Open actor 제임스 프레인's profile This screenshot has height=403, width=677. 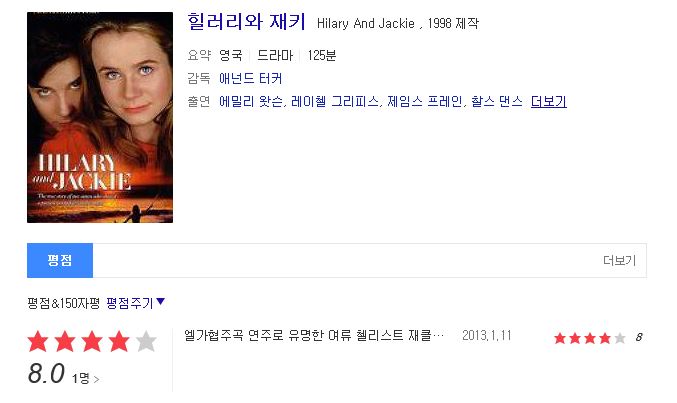424,102
